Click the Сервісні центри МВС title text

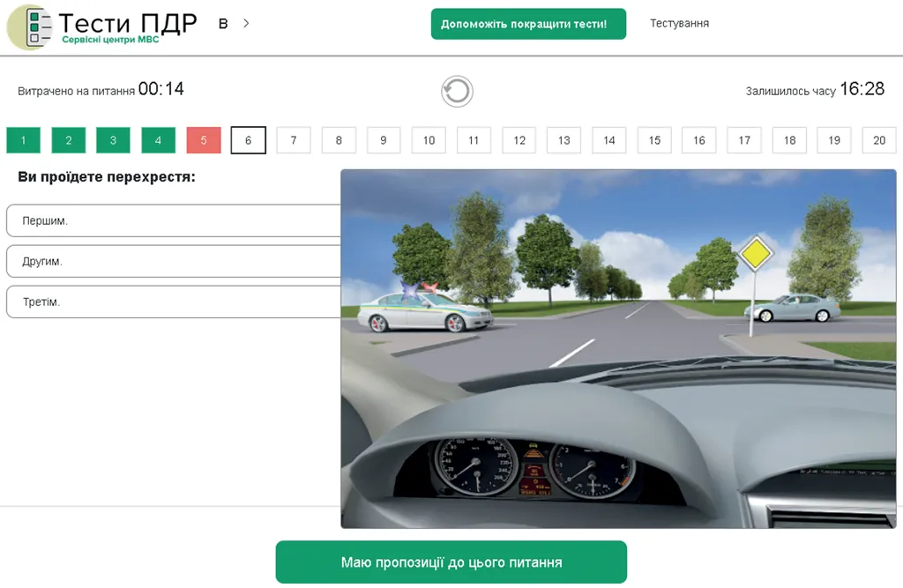pos(110,41)
